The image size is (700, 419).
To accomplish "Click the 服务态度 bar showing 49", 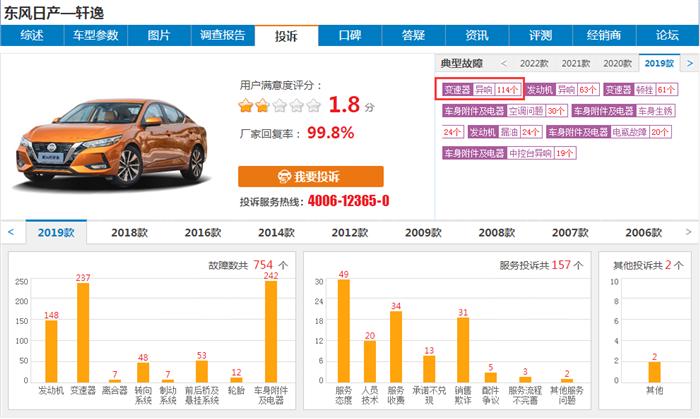I will pyautogui.click(x=344, y=331).
